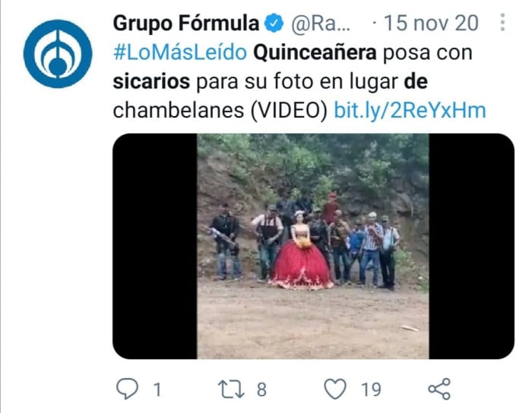532x413 pixels.
Task: Click the blue verified badge icon
Action: click(x=274, y=23)
